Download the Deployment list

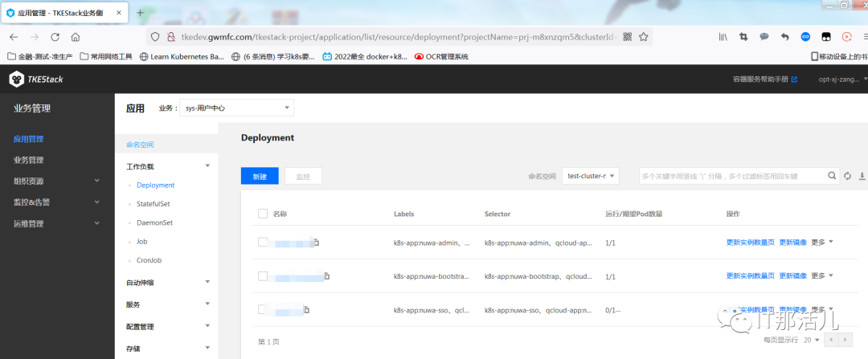point(862,176)
